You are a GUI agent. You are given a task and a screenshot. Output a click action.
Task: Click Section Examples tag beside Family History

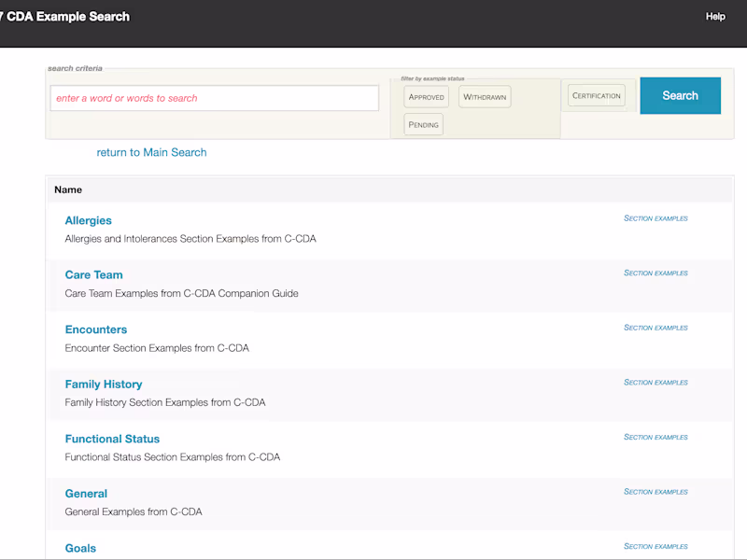tap(655, 383)
